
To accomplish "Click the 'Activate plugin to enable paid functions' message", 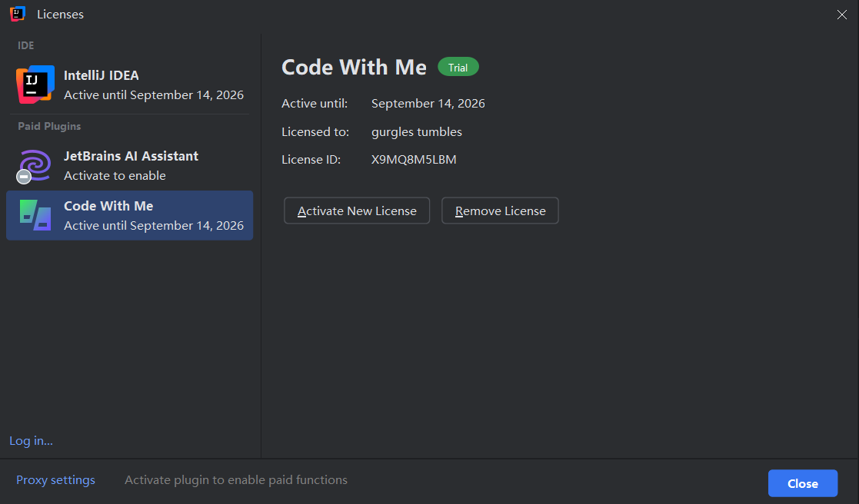I will click(x=236, y=480).
